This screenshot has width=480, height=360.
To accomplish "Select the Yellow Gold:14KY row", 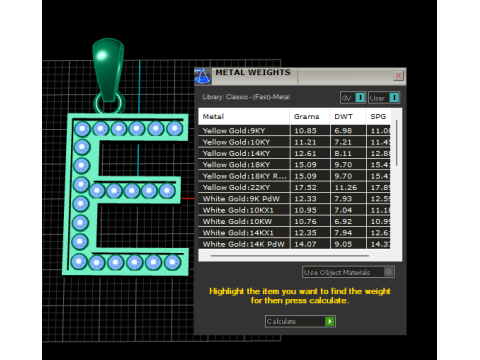I will (294, 153).
